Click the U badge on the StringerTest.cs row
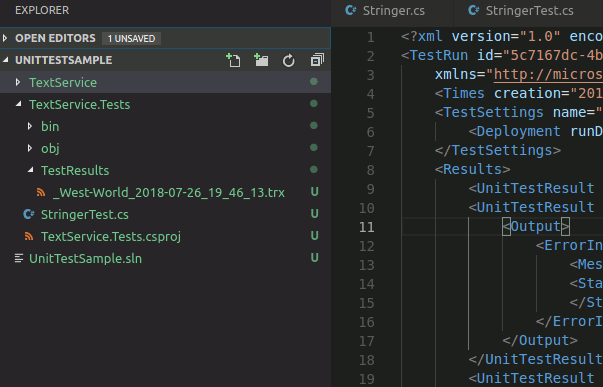This screenshot has height=387, width=603. coord(314,214)
